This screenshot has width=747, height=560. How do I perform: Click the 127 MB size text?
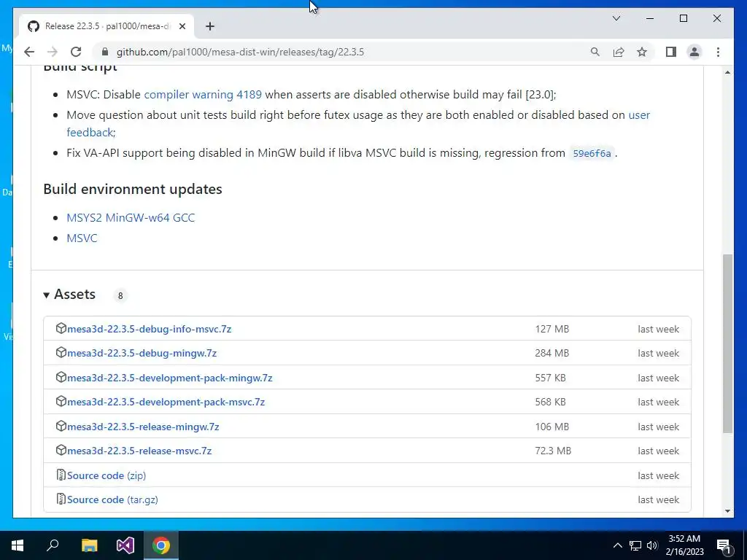(x=551, y=329)
